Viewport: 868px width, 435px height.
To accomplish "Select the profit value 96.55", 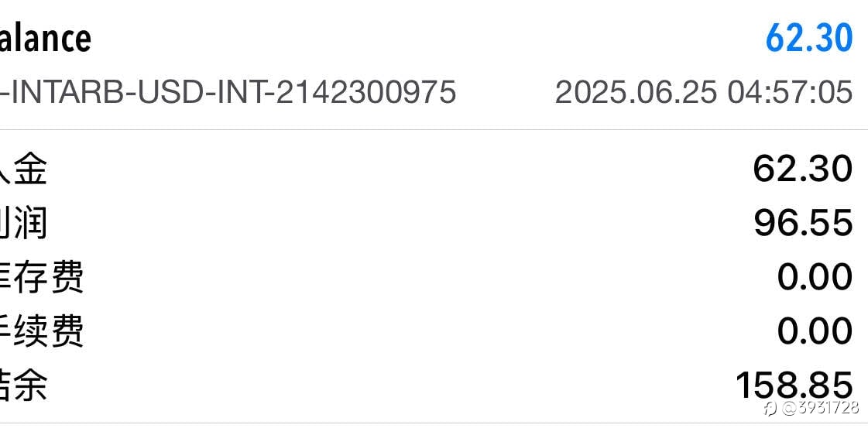I will click(803, 223).
